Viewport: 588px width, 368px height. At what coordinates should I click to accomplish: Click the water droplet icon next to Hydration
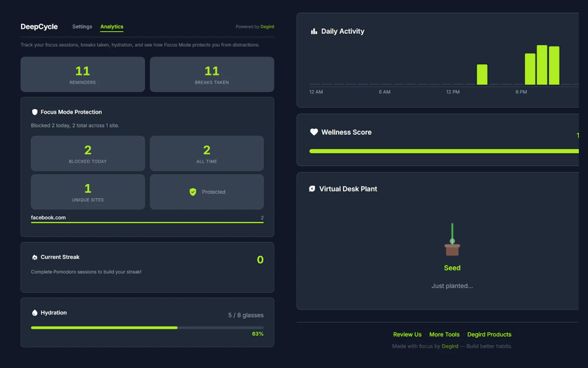point(34,312)
